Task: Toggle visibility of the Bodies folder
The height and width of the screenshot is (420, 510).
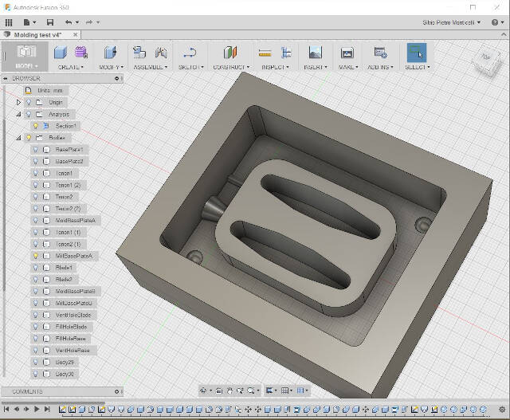Action: (x=29, y=138)
